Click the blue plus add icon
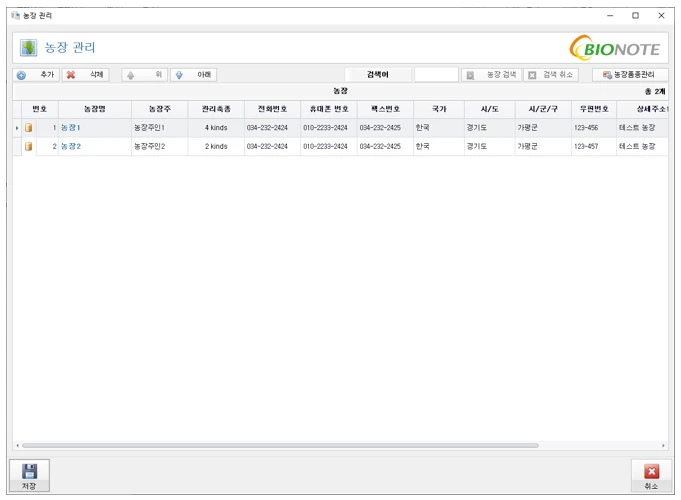 (21, 75)
